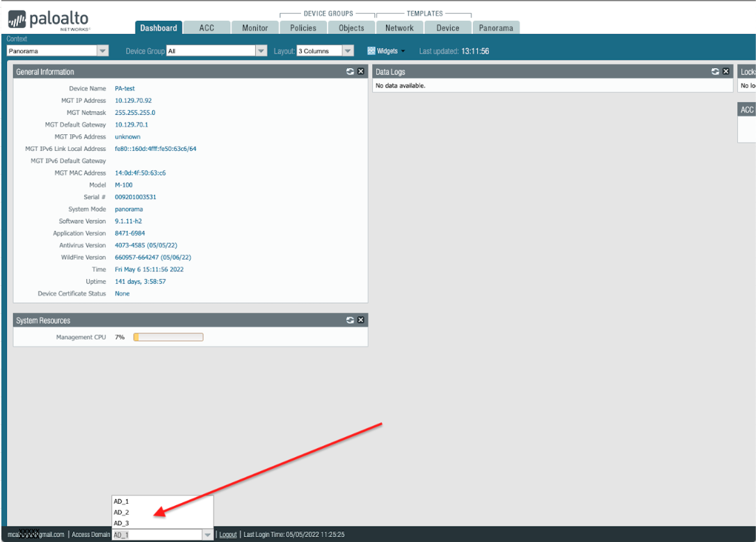Viewport: 756px width, 542px height.
Task: Click the MAC address 14:0d:4f:50:63:c6
Action: pyautogui.click(x=140, y=173)
